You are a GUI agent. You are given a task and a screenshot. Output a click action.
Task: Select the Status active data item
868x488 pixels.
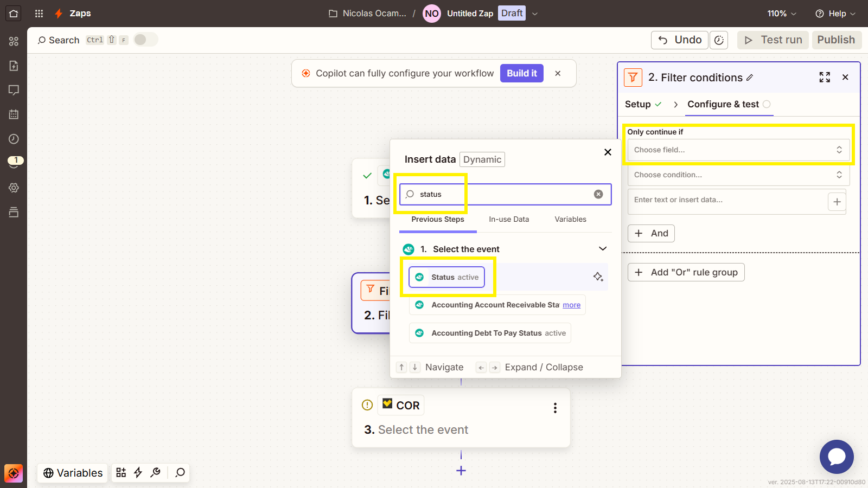[446, 277]
